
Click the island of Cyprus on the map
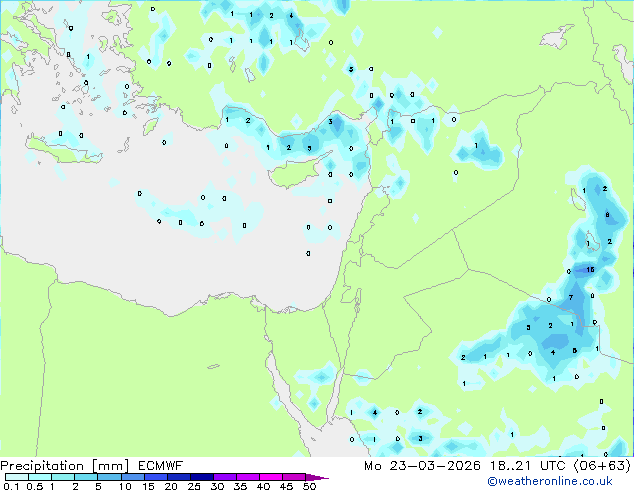(x=295, y=171)
